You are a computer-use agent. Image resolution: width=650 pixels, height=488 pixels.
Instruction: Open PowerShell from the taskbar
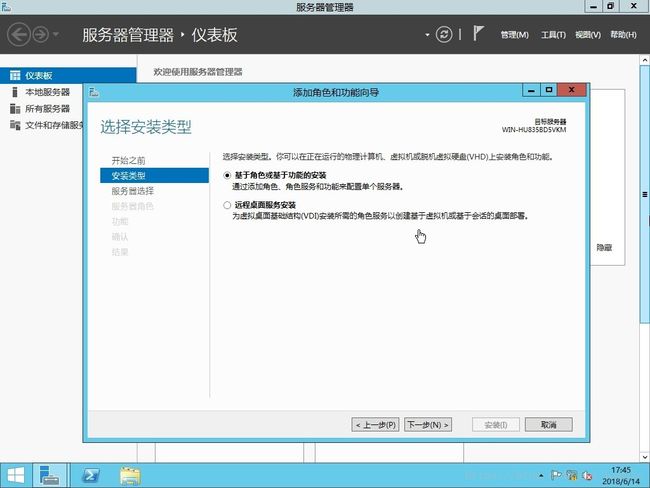pos(90,475)
